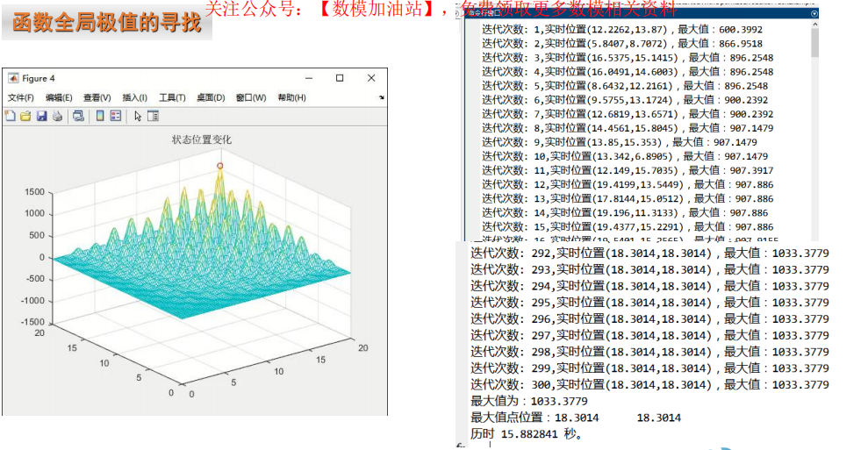
Task: Click the iteration 300 output line
Action: point(649,385)
